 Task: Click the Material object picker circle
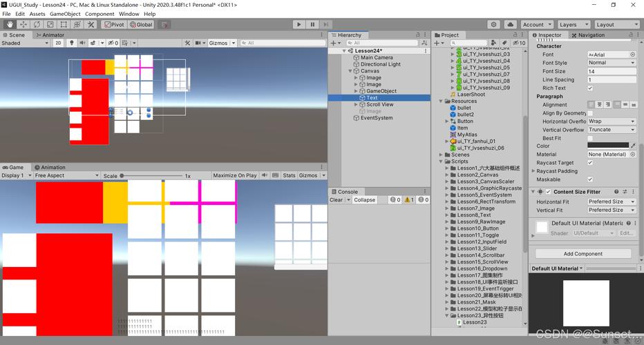[633, 155]
